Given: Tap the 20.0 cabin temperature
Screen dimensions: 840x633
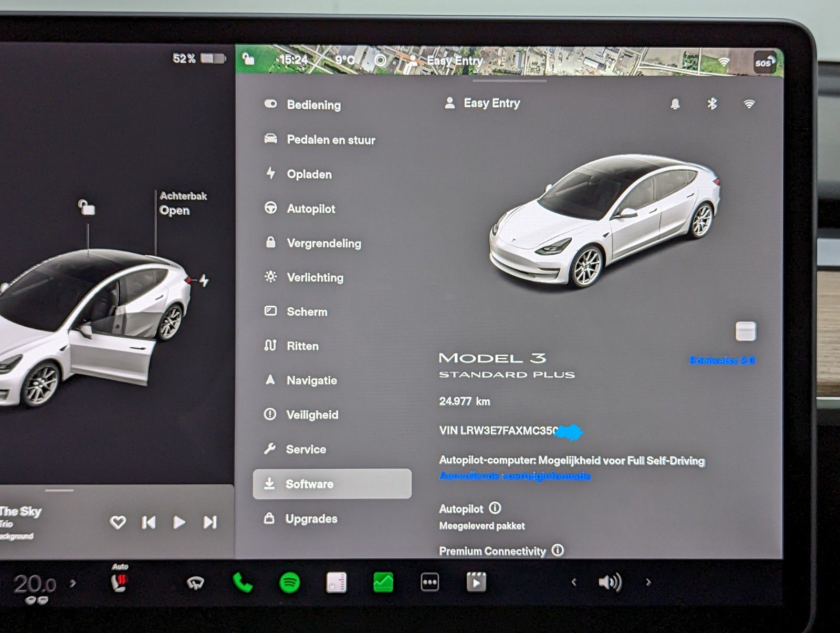Looking at the screenshot, I should pyautogui.click(x=35, y=584).
